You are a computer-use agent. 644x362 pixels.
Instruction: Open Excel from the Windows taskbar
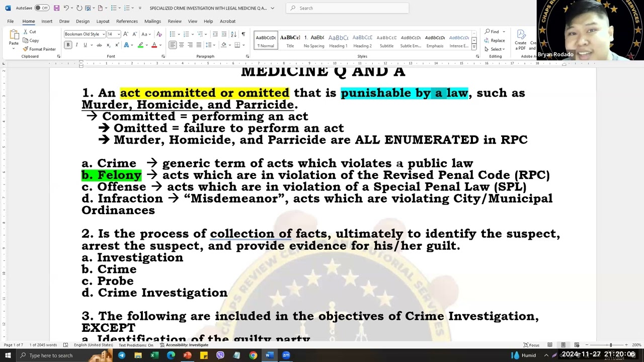[x=154, y=355]
